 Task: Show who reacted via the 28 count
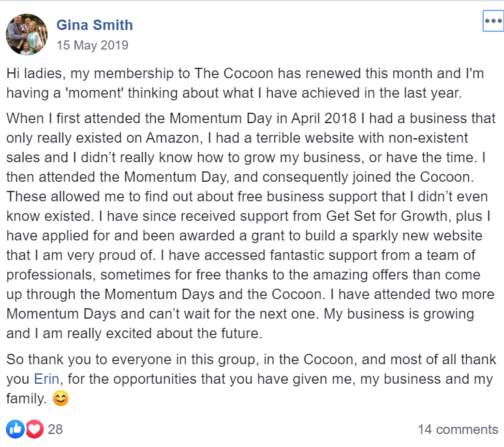pyautogui.click(x=55, y=429)
